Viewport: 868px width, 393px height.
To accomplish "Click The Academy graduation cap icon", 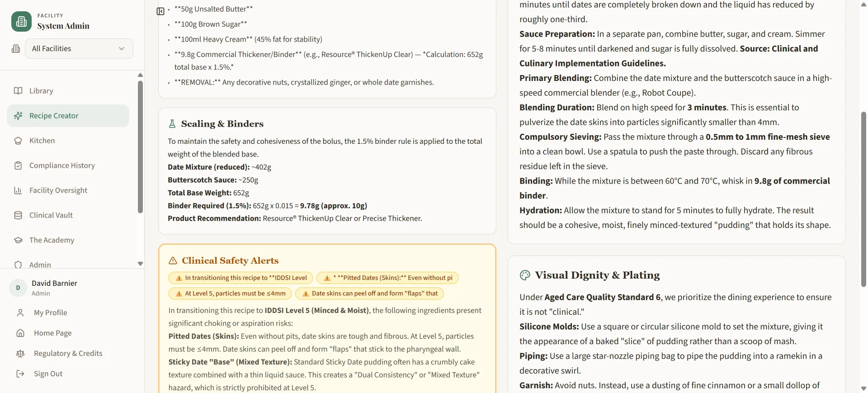I will coord(18,240).
